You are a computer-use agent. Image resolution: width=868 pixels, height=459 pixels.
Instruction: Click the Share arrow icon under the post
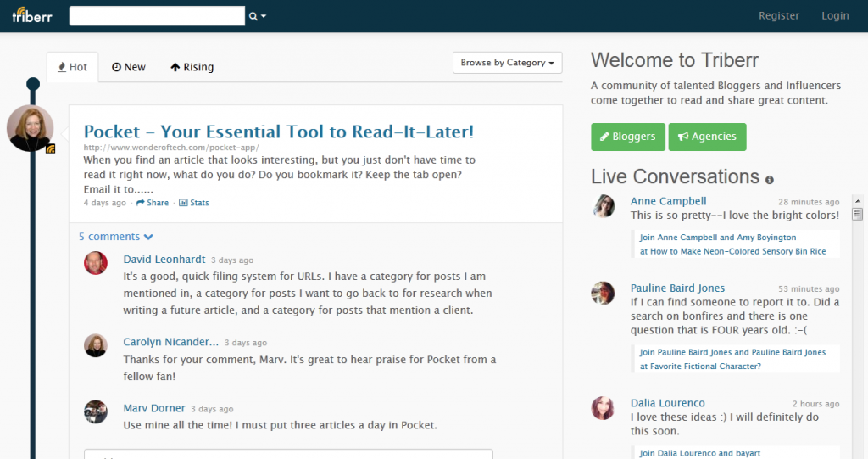(x=140, y=203)
